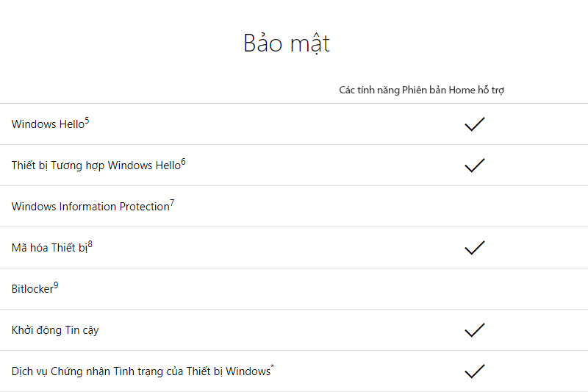Image resolution: width=588 pixels, height=392 pixels.
Task: Select the Bitlocker feature label
Action: 32,289
